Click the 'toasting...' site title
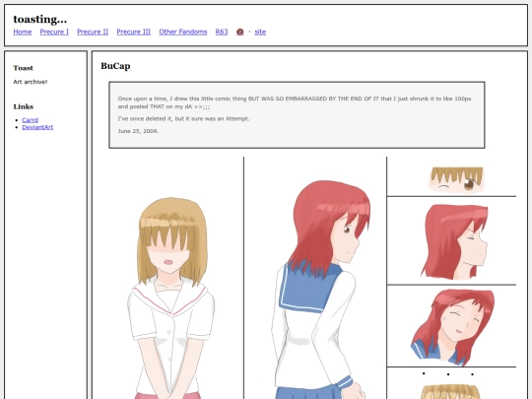The height and width of the screenshot is (399, 532). (x=40, y=19)
